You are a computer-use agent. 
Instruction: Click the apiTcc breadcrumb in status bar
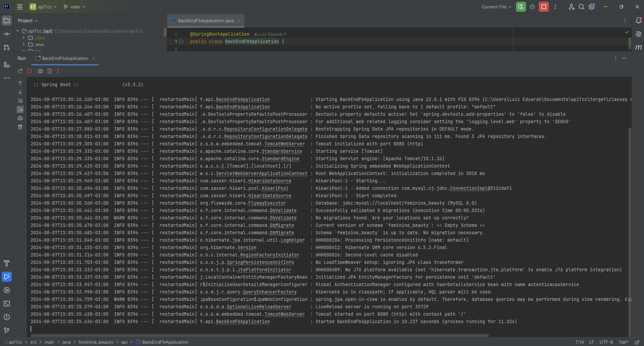point(13,342)
